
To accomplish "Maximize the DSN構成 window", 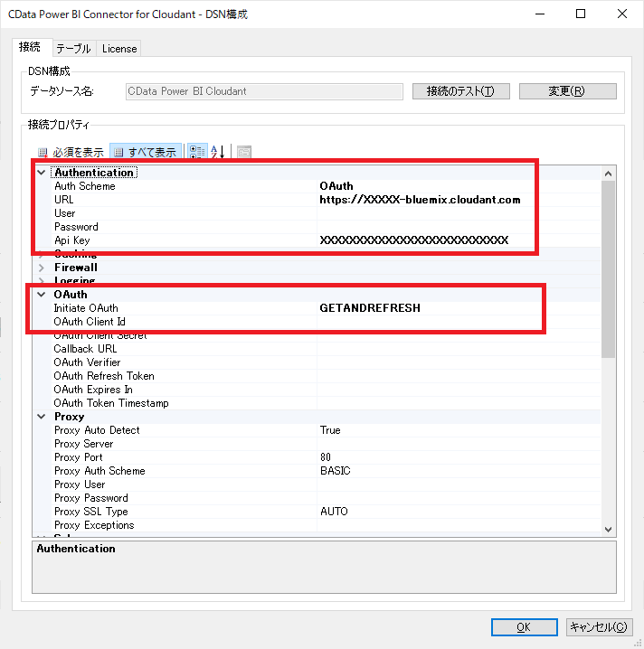I will [x=581, y=14].
